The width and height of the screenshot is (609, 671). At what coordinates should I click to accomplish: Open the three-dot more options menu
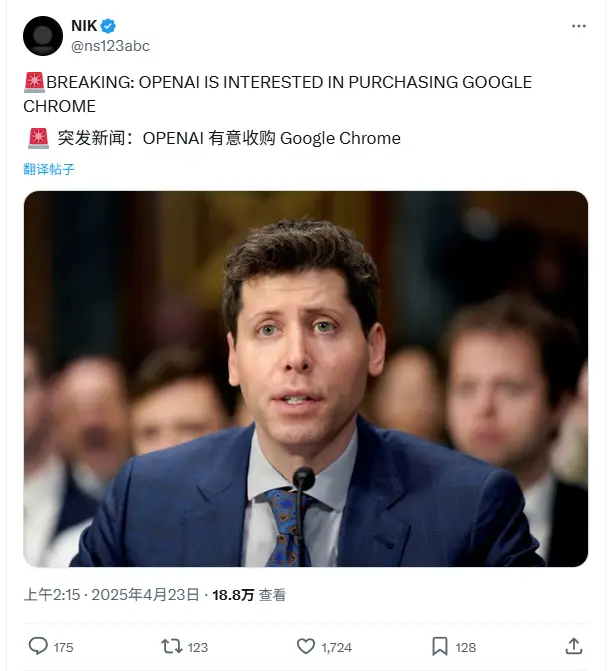579,26
